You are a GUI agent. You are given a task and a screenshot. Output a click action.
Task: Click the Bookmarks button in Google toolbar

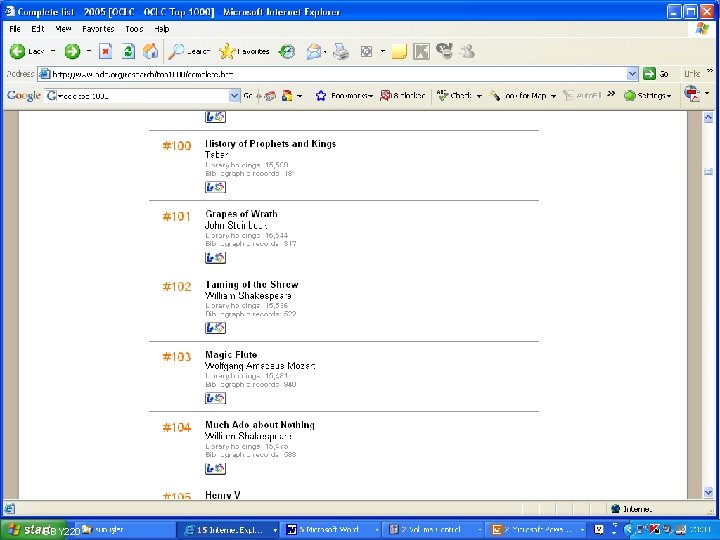pos(344,96)
